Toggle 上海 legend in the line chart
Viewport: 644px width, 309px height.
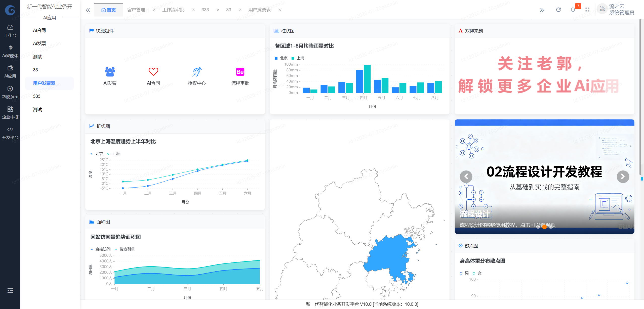[113, 154]
